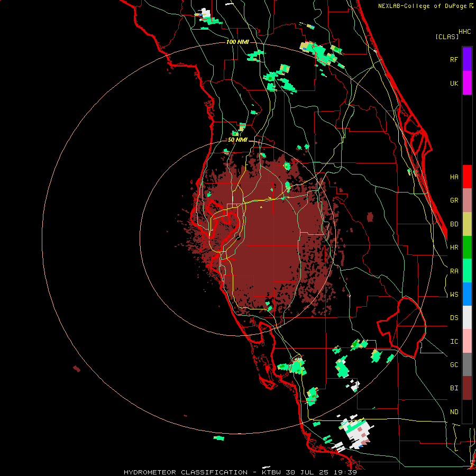The width and height of the screenshot is (476, 476).
Task: Click the RA legend label
Action: coord(454,271)
